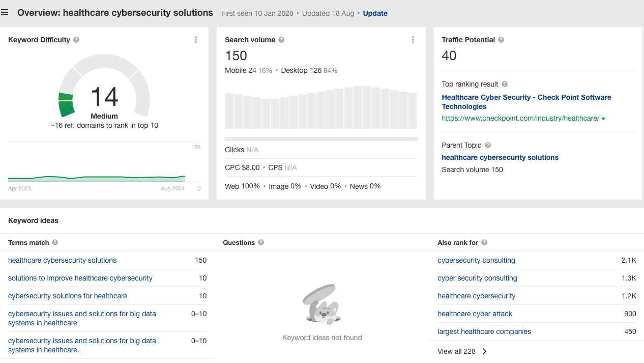Expand the checkpoint.com URL dropdown arrow
The width and height of the screenshot is (644, 363).
pyautogui.click(x=603, y=119)
